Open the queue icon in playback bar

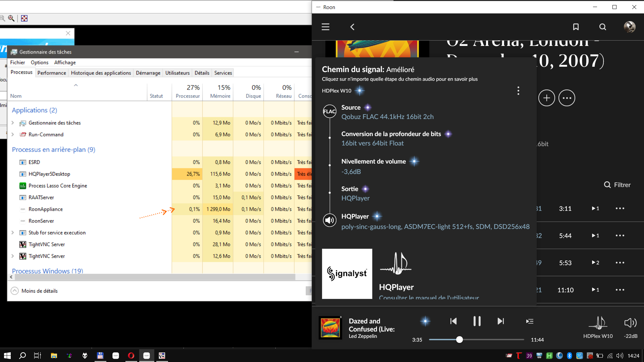pyautogui.click(x=530, y=321)
